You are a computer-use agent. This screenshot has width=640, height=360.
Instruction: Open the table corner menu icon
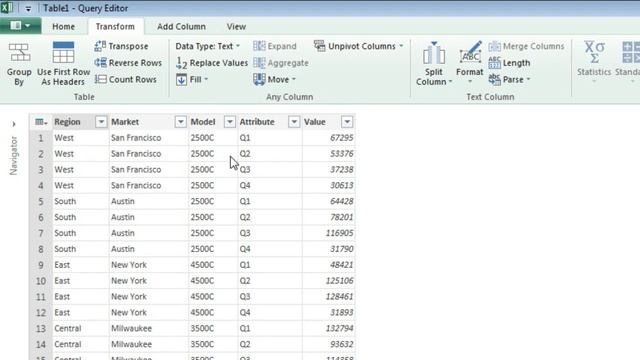[41, 122]
